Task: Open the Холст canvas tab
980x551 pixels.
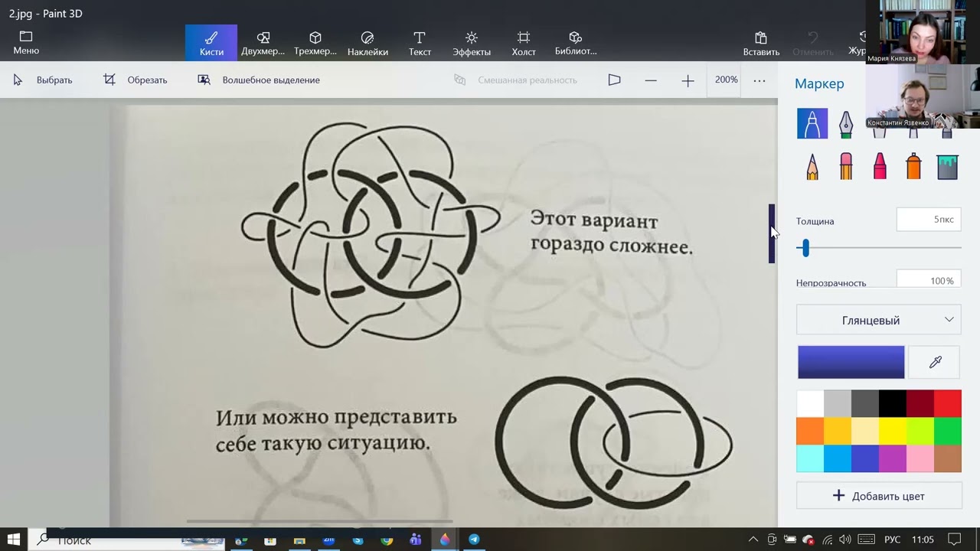Action: coord(524,43)
